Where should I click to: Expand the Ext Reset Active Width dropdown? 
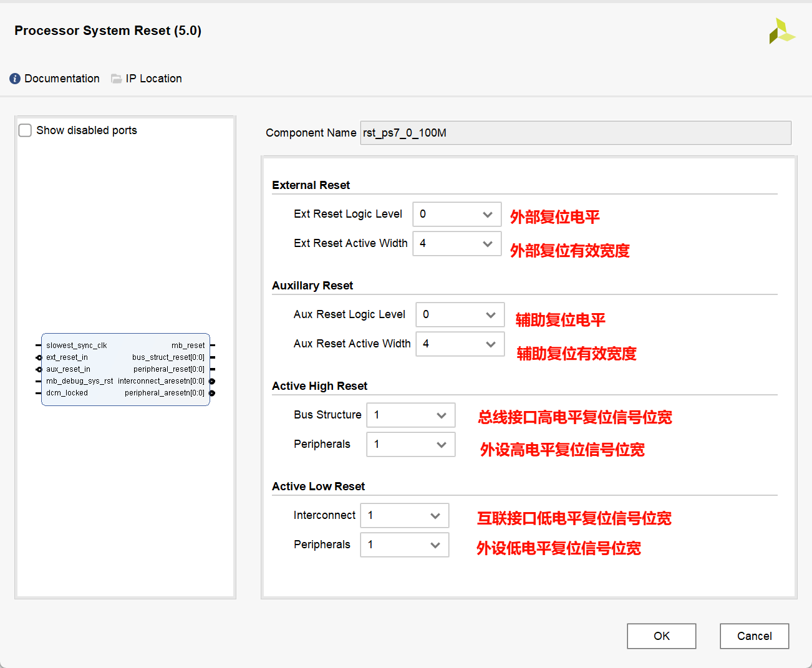[457, 243]
